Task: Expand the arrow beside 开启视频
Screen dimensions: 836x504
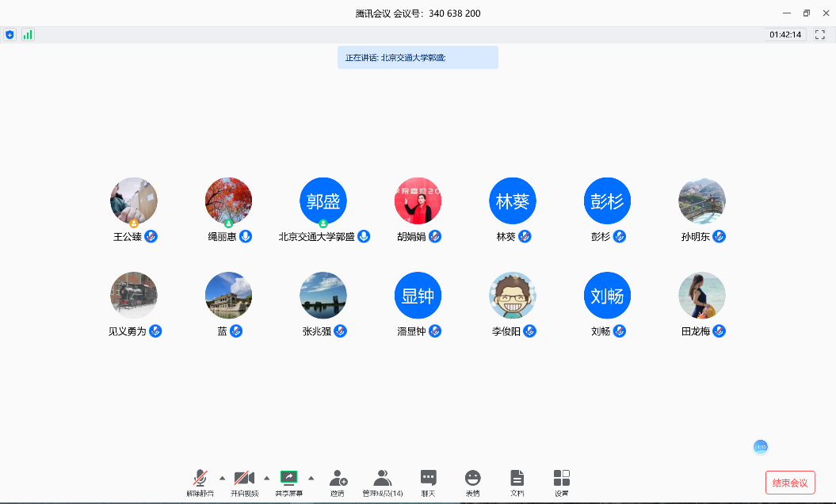Action: [x=266, y=478]
